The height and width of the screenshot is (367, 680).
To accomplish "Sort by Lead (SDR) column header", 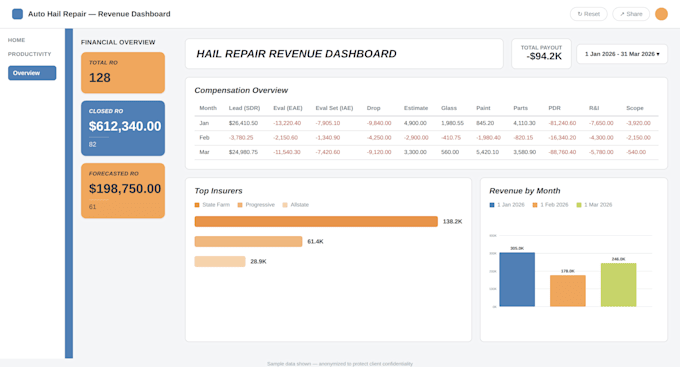I will (244, 108).
